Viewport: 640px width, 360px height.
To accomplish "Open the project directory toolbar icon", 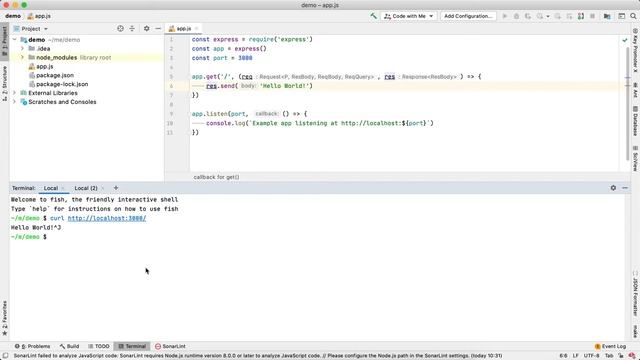I will tap(607, 16).
